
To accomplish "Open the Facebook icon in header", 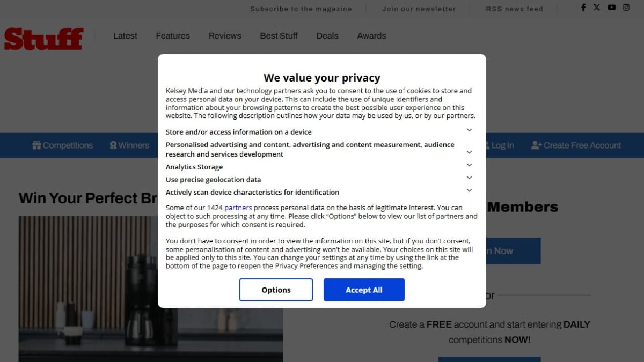I will click(583, 8).
